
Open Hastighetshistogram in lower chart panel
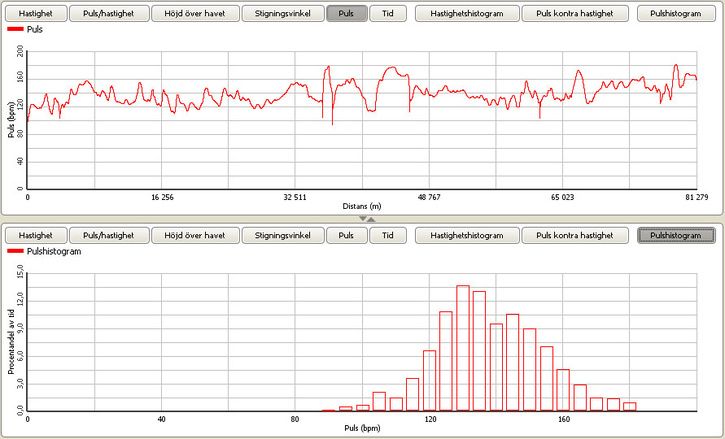pos(467,235)
